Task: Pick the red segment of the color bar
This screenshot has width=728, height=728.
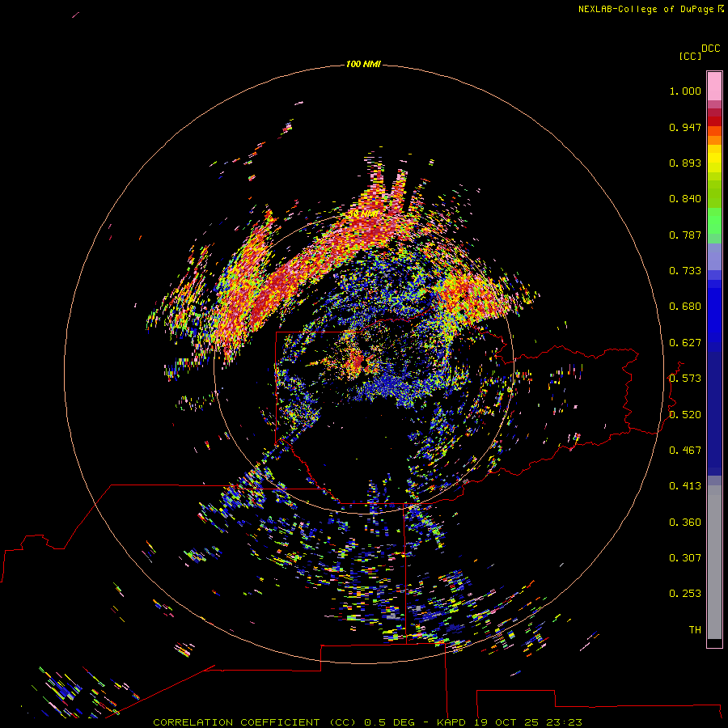Action: click(x=714, y=121)
